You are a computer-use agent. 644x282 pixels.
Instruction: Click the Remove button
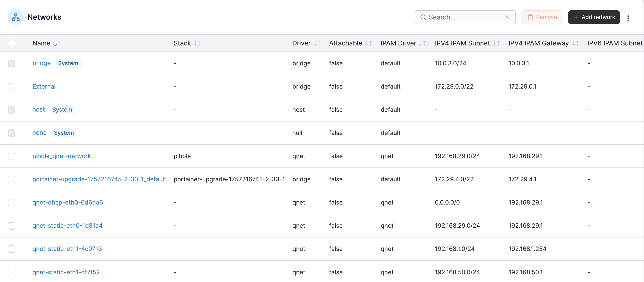pyautogui.click(x=542, y=17)
